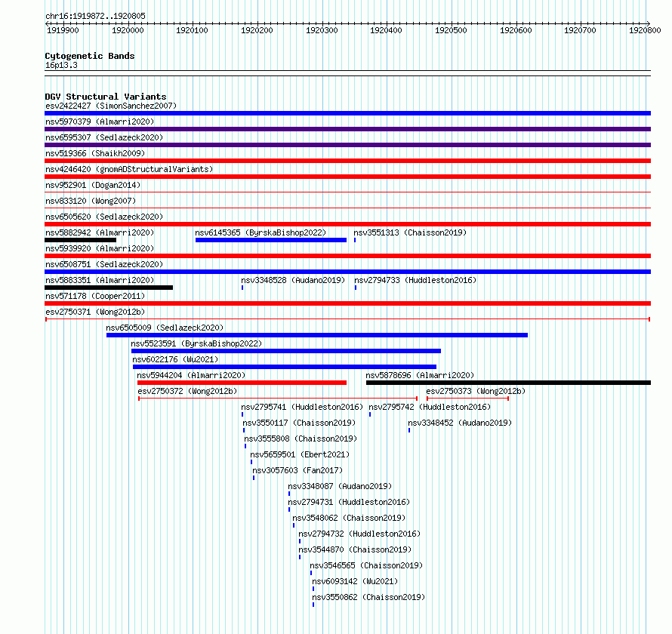Click the red bar under nsv6505620
This screenshot has width=672, height=634.
click(x=347, y=224)
